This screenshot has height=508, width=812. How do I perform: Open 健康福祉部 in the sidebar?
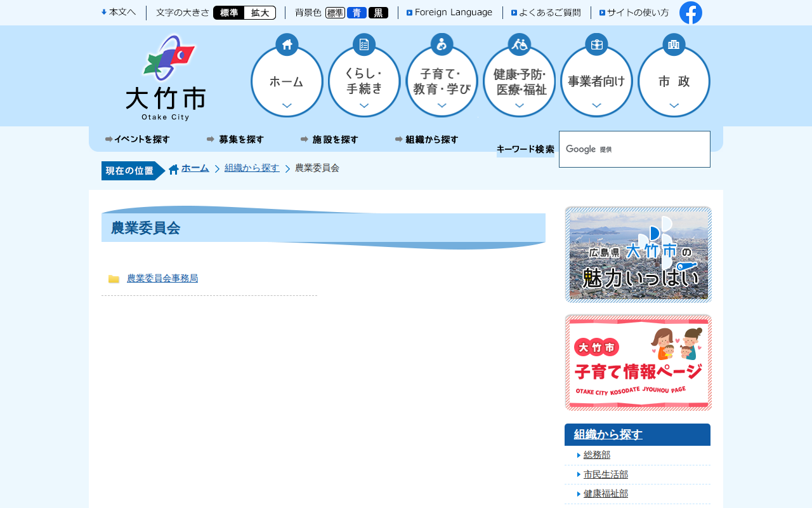606,493
